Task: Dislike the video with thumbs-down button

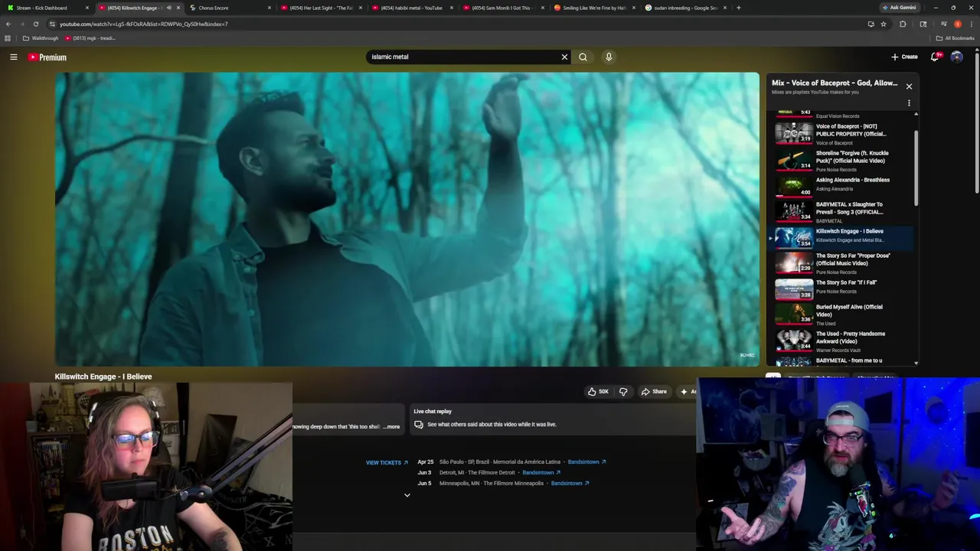Action: coord(623,392)
